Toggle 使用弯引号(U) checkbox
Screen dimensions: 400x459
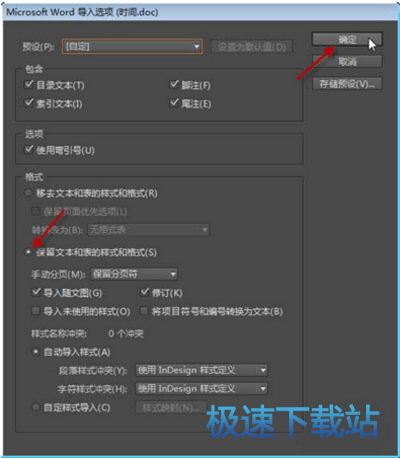point(29,150)
